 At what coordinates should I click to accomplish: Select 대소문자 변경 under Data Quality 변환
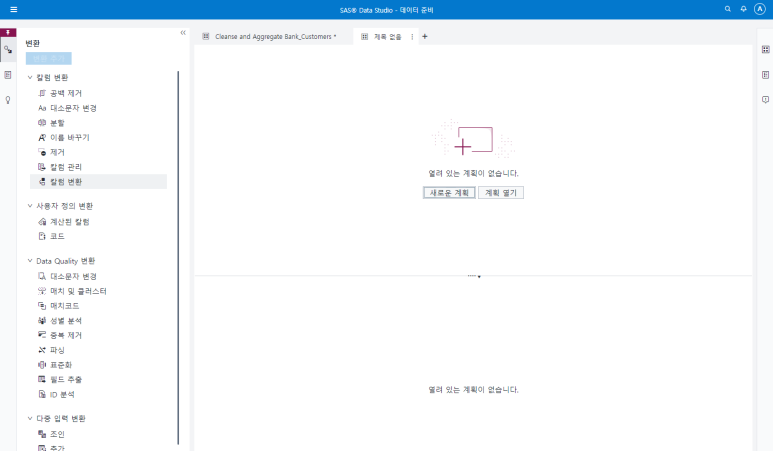tap(99, 277)
